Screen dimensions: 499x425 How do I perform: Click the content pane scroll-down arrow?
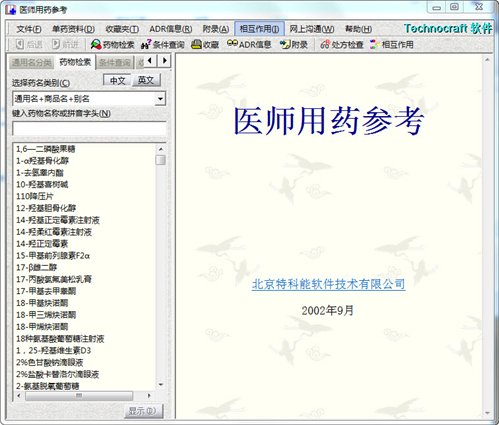(x=487, y=413)
